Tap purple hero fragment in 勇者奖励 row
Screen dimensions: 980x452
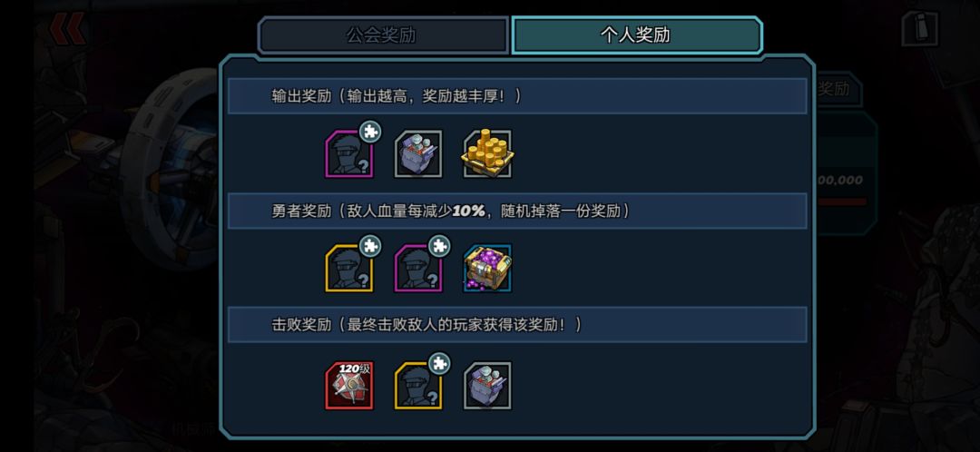(418, 268)
